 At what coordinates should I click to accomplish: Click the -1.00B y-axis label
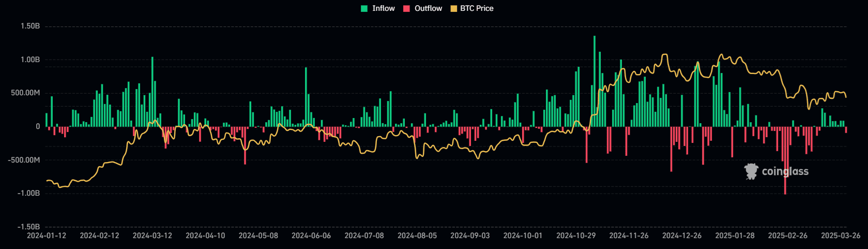tap(29, 193)
